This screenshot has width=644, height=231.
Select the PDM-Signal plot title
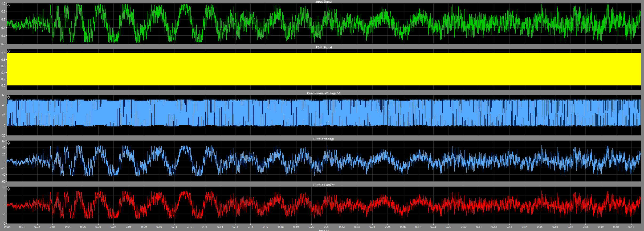pos(324,47)
